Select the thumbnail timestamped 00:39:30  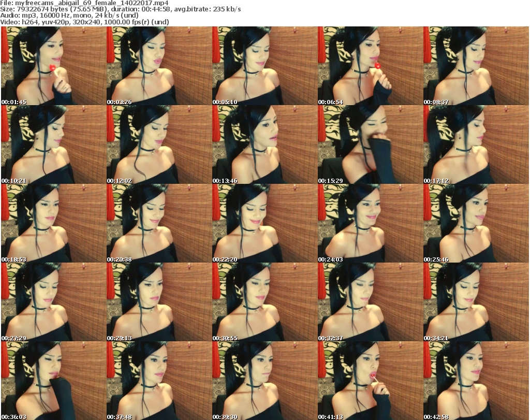[264, 381]
